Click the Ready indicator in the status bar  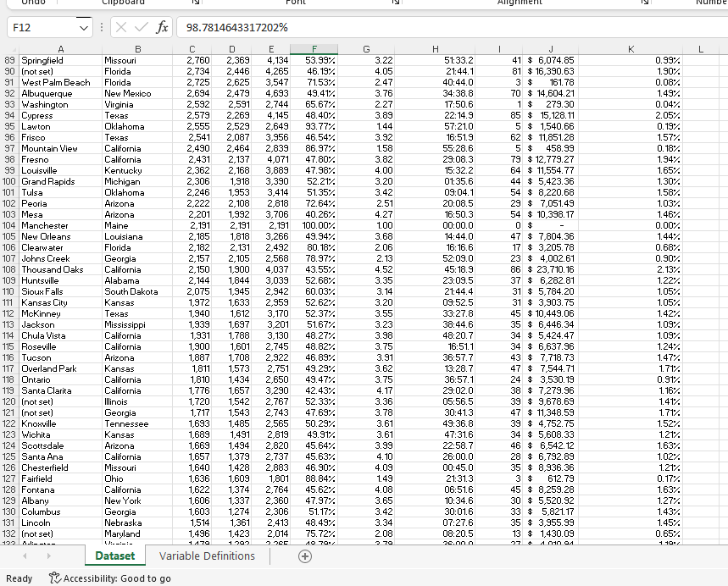pos(19,578)
